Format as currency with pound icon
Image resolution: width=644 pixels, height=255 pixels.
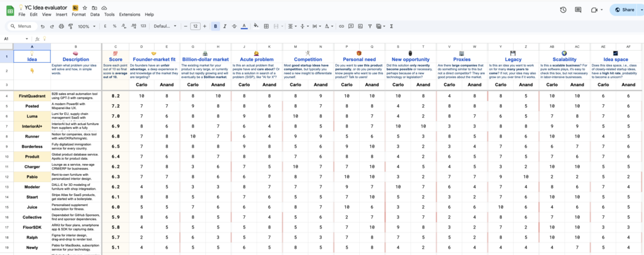point(105,26)
